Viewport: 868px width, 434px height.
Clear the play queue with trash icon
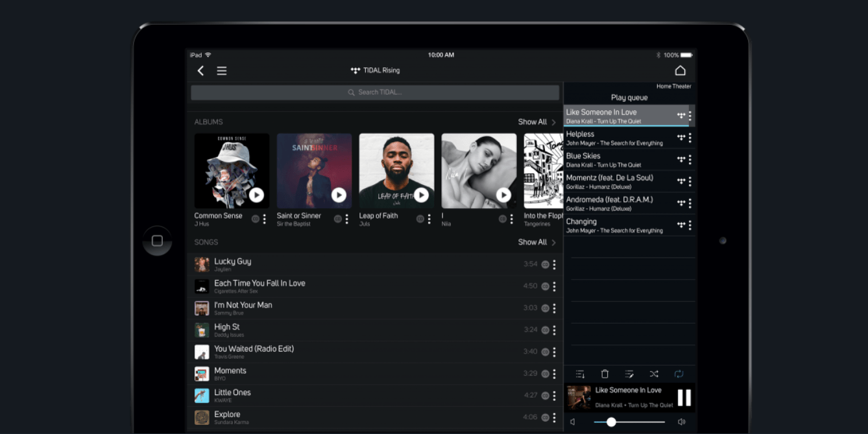point(605,374)
